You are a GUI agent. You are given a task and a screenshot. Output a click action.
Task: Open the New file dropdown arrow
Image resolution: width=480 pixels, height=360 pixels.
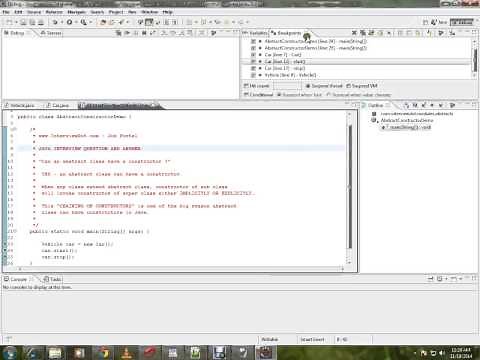point(15,22)
